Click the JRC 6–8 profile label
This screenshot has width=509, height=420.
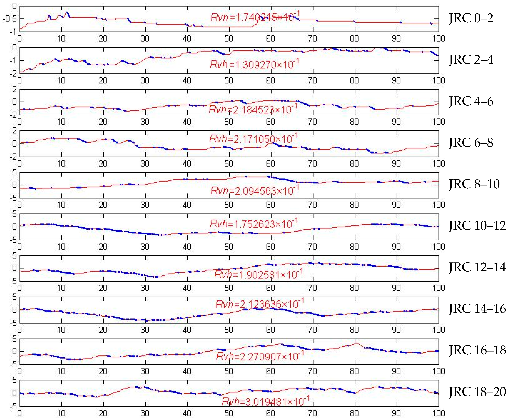click(471, 143)
